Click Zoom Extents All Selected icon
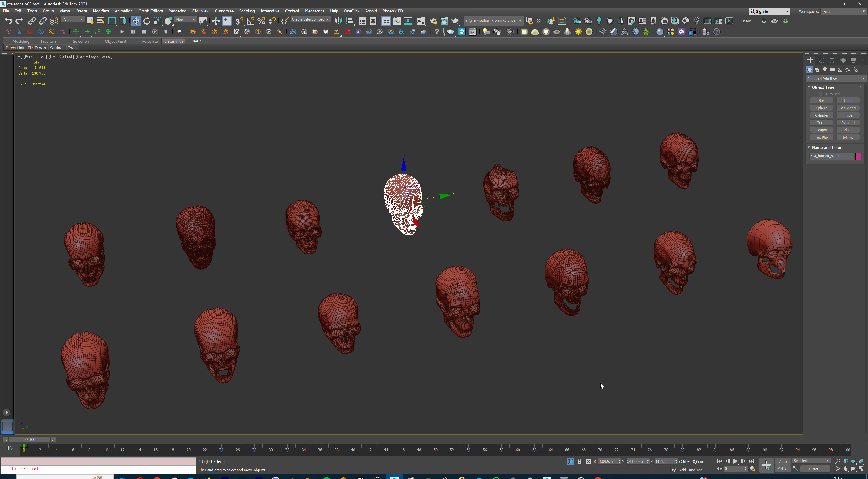Screen dimensions: 868x479 coord(861,461)
